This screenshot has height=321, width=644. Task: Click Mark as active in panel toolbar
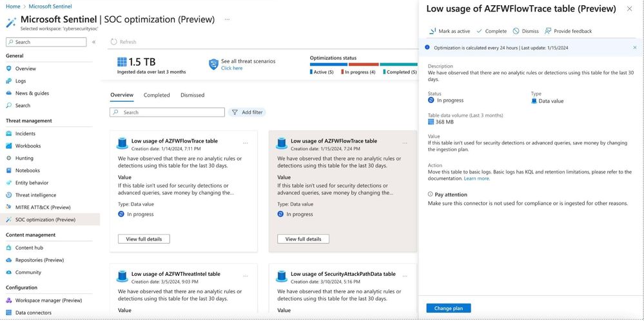(449, 31)
